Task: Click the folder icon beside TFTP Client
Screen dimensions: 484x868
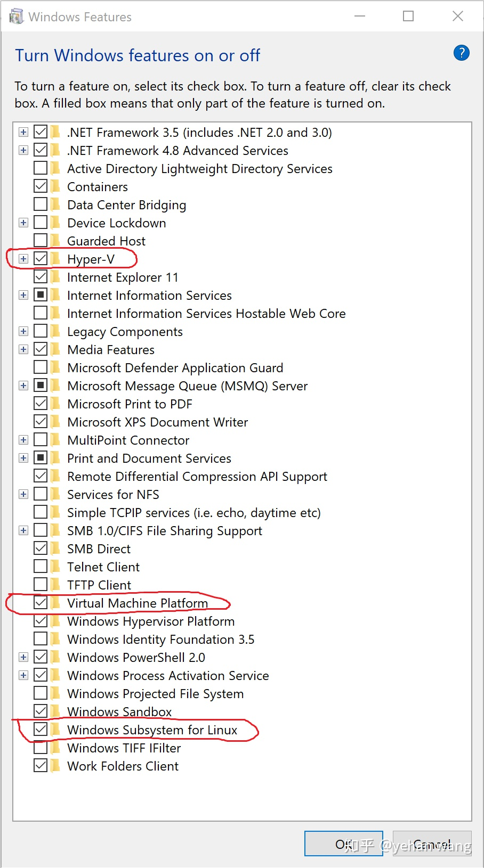Action: coord(55,585)
